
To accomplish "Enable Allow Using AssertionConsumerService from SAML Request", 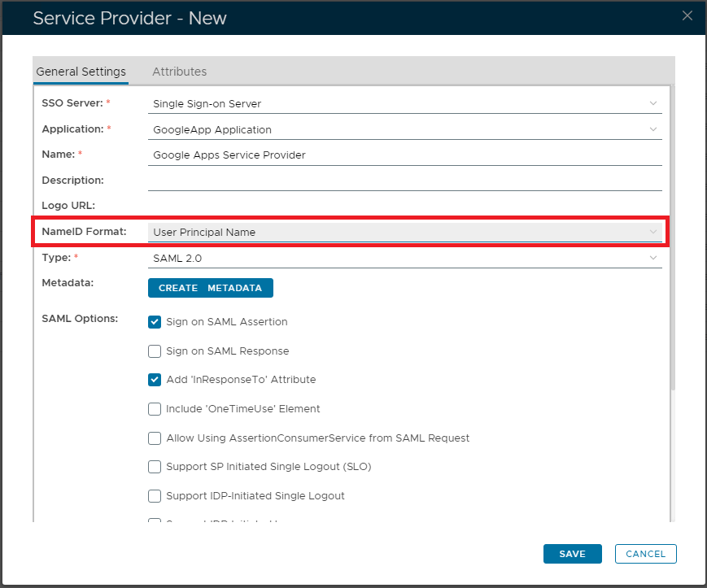I will pyautogui.click(x=155, y=438).
